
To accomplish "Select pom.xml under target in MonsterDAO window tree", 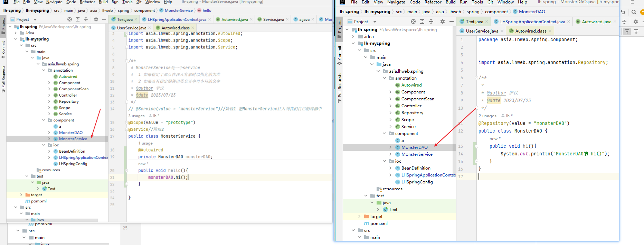I will pyautogui.click(x=379, y=224).
